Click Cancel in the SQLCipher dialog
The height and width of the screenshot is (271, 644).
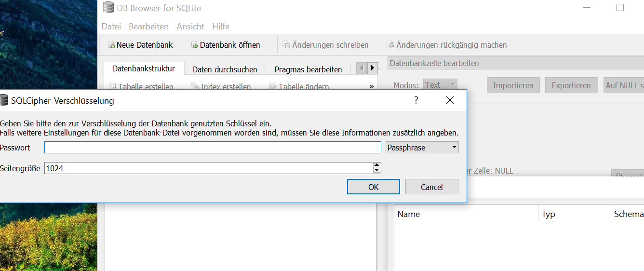coord(431,187)
